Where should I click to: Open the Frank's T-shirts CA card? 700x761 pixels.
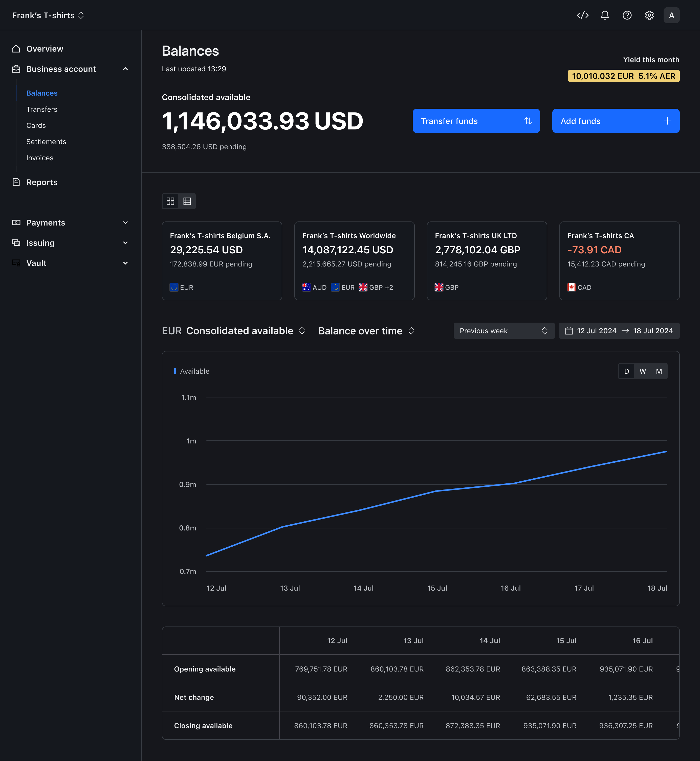(619, 261)
